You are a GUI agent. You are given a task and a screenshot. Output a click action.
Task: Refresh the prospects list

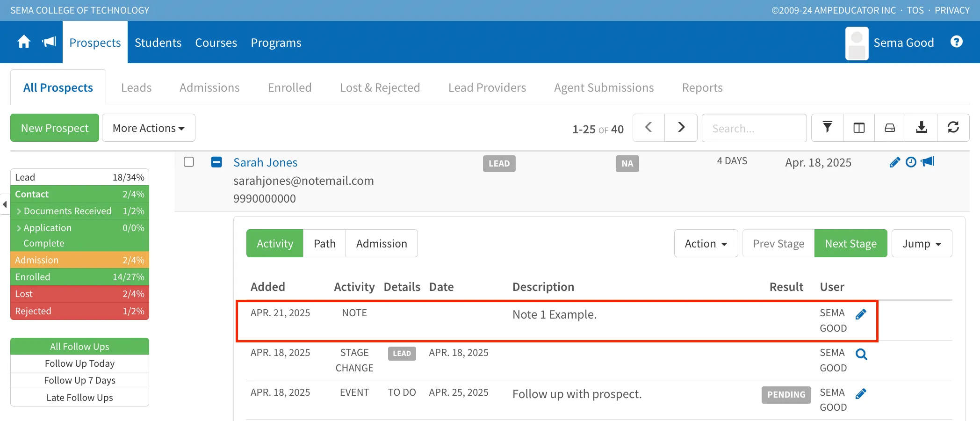pyautogui.click(x=953, y=128)
